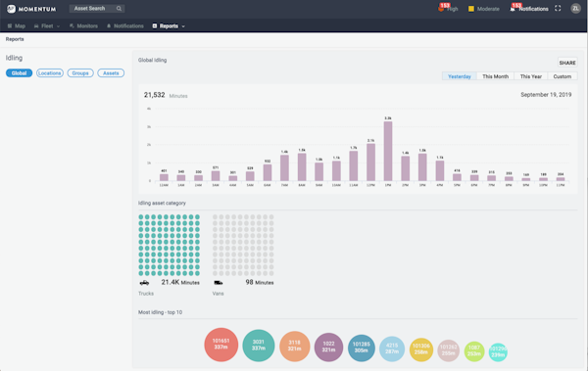Click the September 19, 2019 date

tap(546, 95)
